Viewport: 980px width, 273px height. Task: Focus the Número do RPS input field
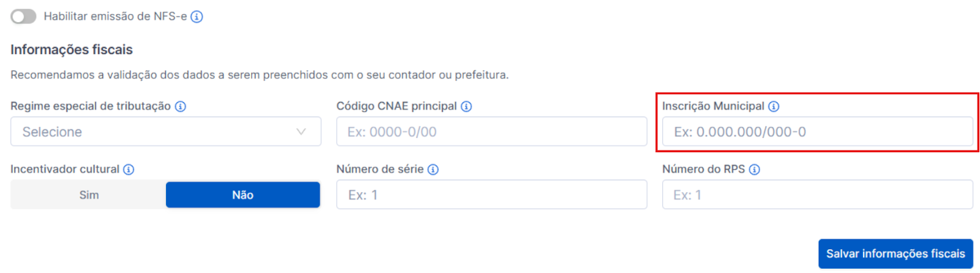(817, 195)
